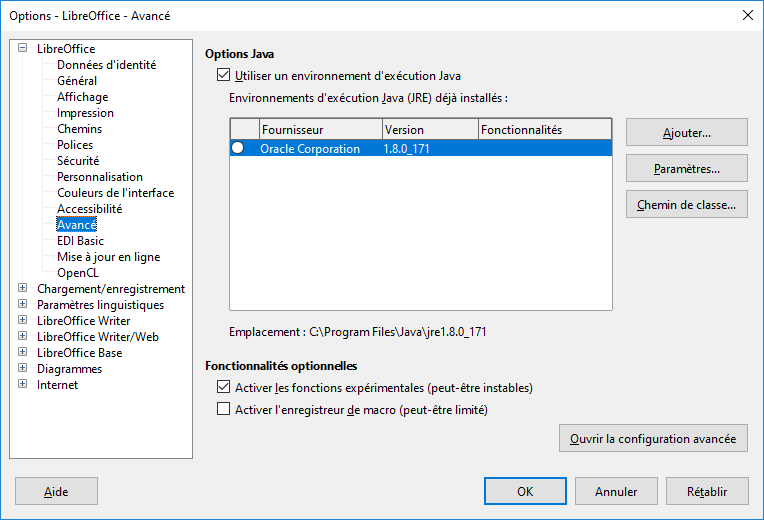
Task: Toggle Utiliser un environnement d'exécution Java checkbox
Action: 223,75
